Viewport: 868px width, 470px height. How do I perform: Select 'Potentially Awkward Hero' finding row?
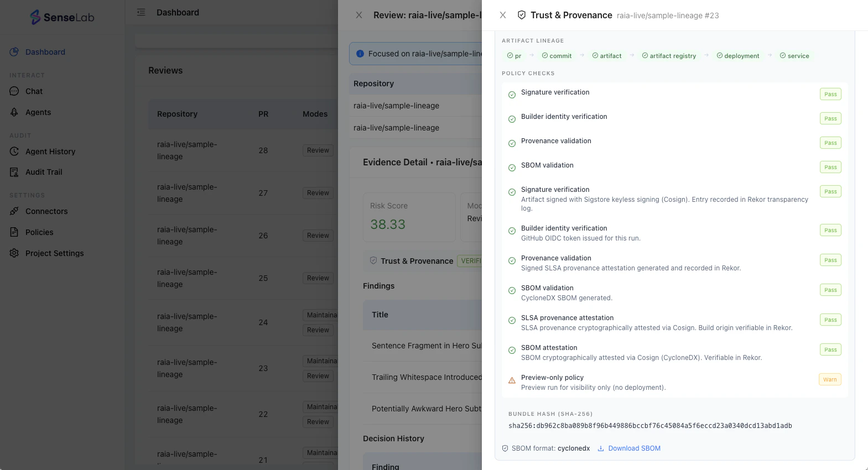point(423,409)
